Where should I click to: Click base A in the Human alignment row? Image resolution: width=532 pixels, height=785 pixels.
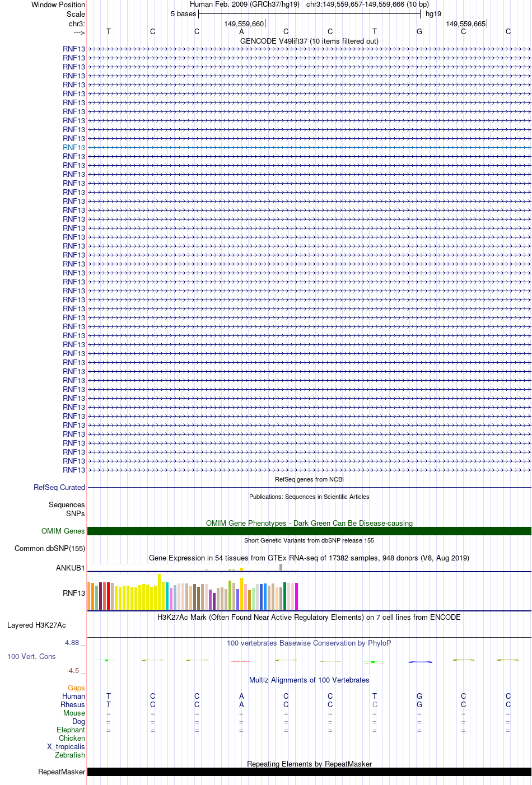(241, 696)
